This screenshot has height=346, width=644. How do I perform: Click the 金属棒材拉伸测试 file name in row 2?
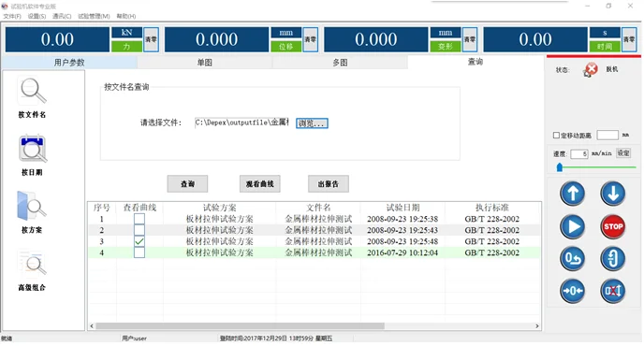[318, 230]
